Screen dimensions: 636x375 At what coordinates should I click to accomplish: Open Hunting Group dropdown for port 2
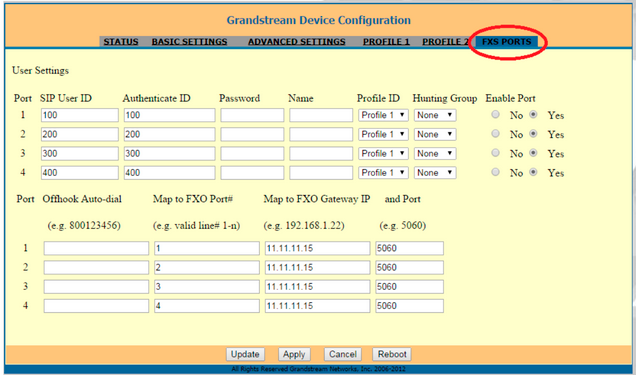[x=435, y=134]
